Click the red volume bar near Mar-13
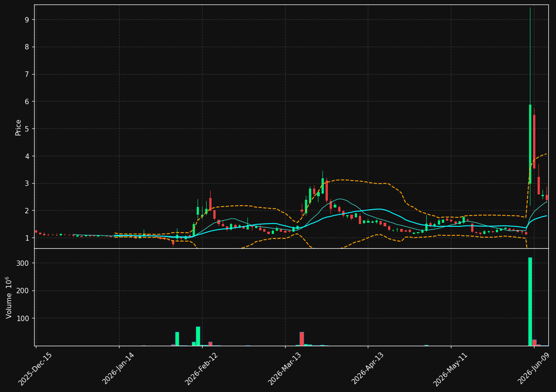 click(x=301, y=339)
